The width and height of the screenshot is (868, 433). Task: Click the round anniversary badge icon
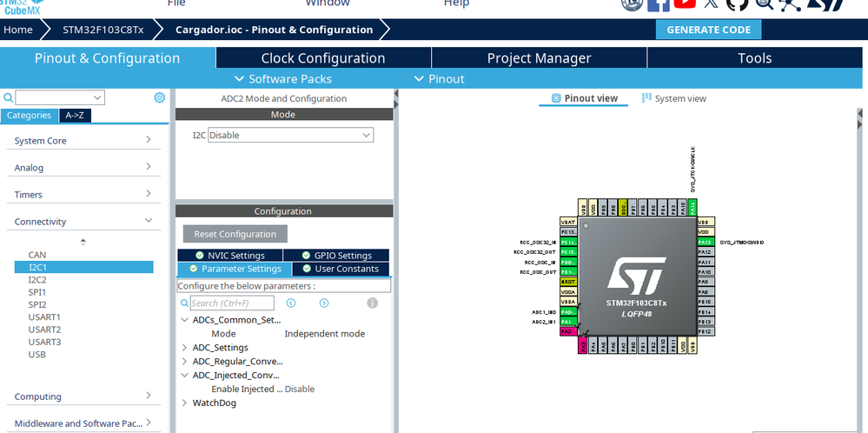pyautogui.click(x=633, y=3)
